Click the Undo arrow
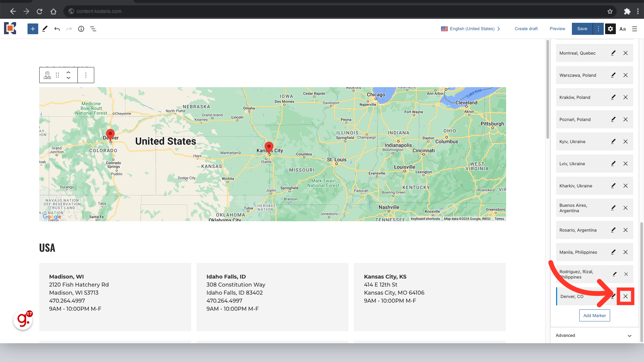The image size is (644, 362). [x=57, y=29]
